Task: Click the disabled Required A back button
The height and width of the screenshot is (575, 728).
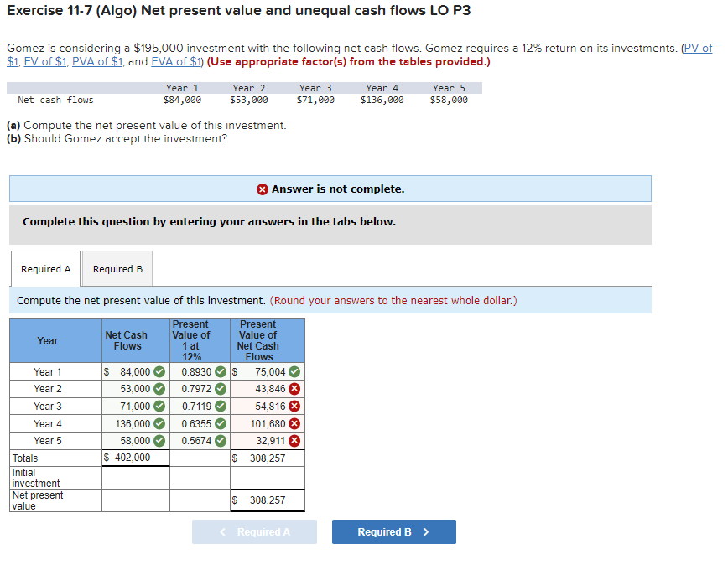Action: [x=254, y=531]
